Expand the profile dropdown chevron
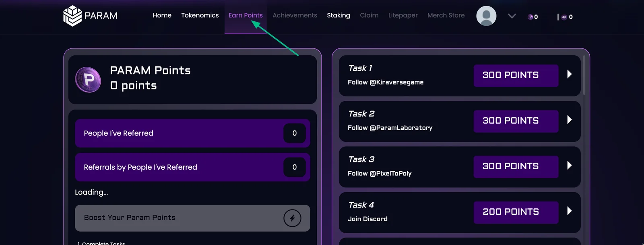Viewport: 644px width, 245px height. tap(512, 16)
